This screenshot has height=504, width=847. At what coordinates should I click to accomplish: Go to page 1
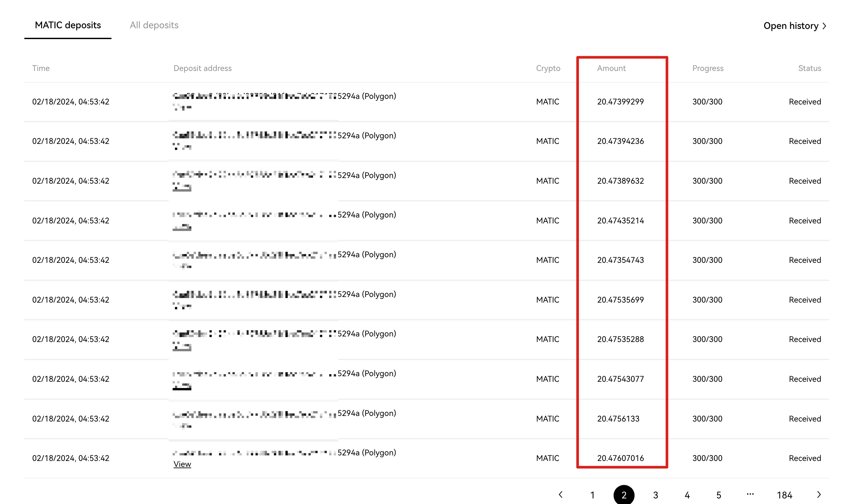[x=592, y=495]
